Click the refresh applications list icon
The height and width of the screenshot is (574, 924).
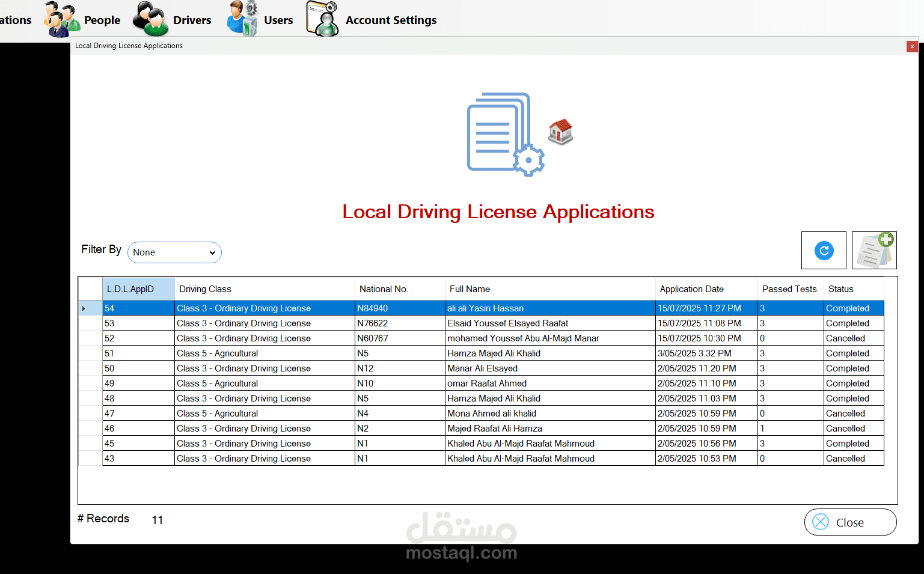[x=824, y=251]
